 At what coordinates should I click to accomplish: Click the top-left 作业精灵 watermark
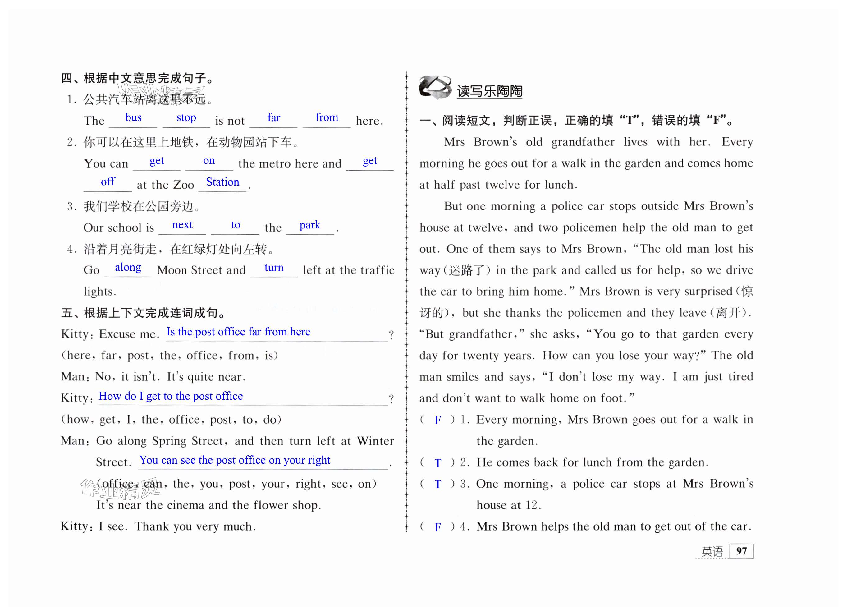(161, 94)
